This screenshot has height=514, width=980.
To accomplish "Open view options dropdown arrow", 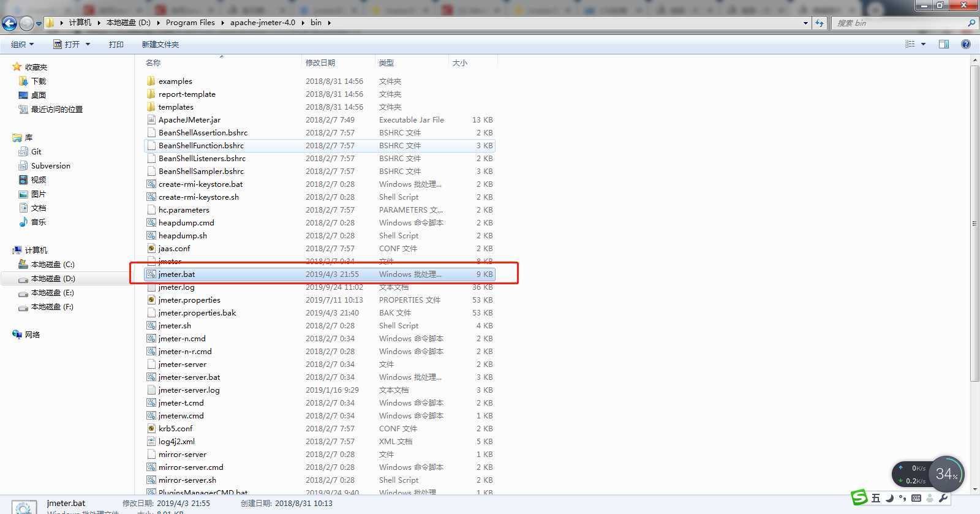I will 923,44.
